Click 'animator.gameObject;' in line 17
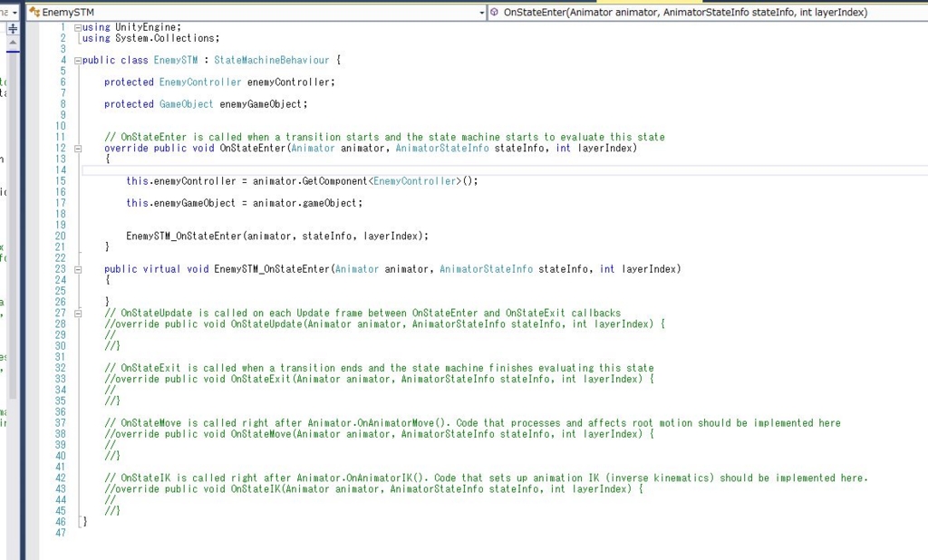Viewport: 928px width, 560px height. tap(307, 203)
